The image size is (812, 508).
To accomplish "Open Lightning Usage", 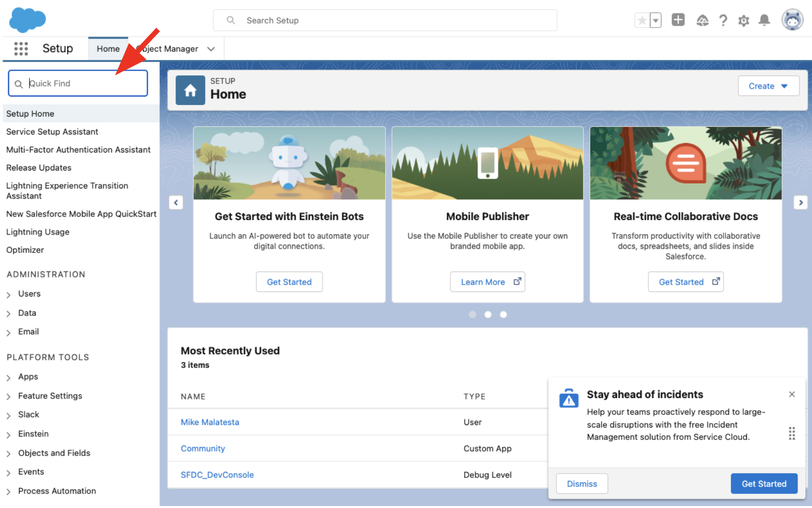I will [x=37, y=231].
